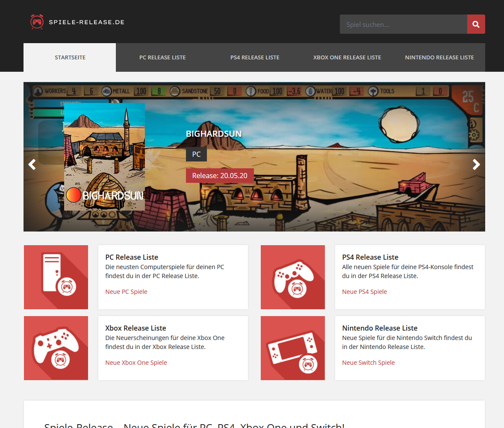Image resolution: width=504 pixels, height=428 pixels.
Task: Click the Spiele-Release alarm clock logo icon
Action: (x=37, y=22)
